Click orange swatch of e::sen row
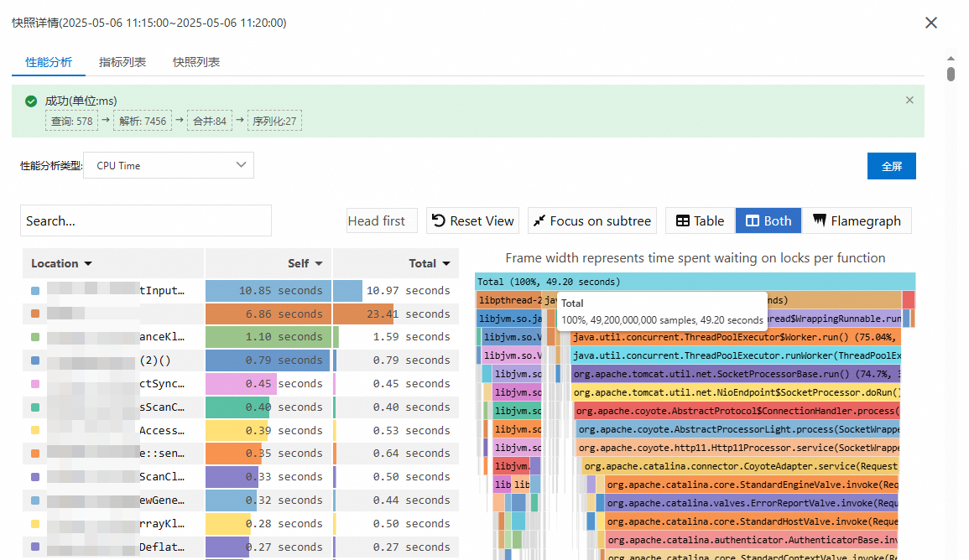Screen dimensions: 969x560 [35, 454]
